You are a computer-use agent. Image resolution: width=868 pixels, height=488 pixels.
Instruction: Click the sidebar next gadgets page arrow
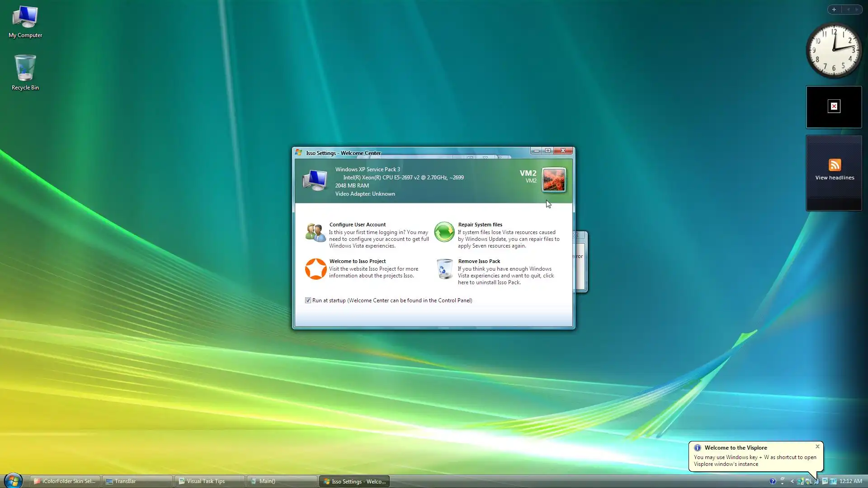857,9
